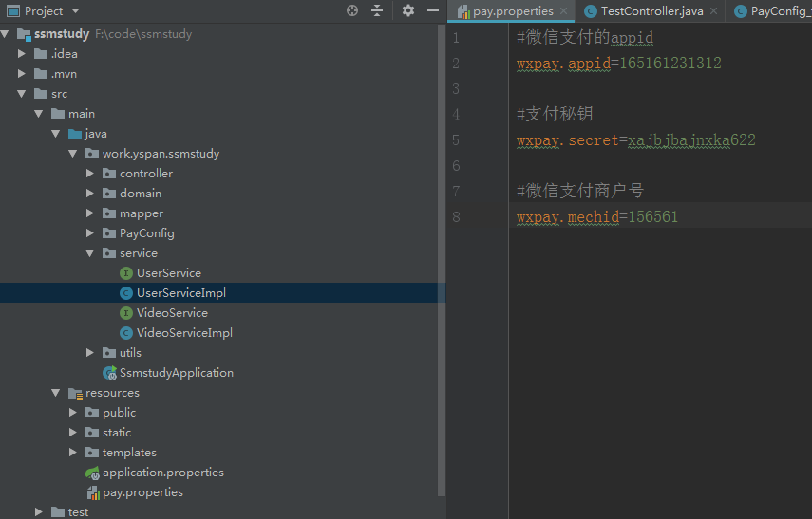Collapse the src folder
Image resolution: width=812 pixels, height=519 pixels.
click(x=22, y=94)
